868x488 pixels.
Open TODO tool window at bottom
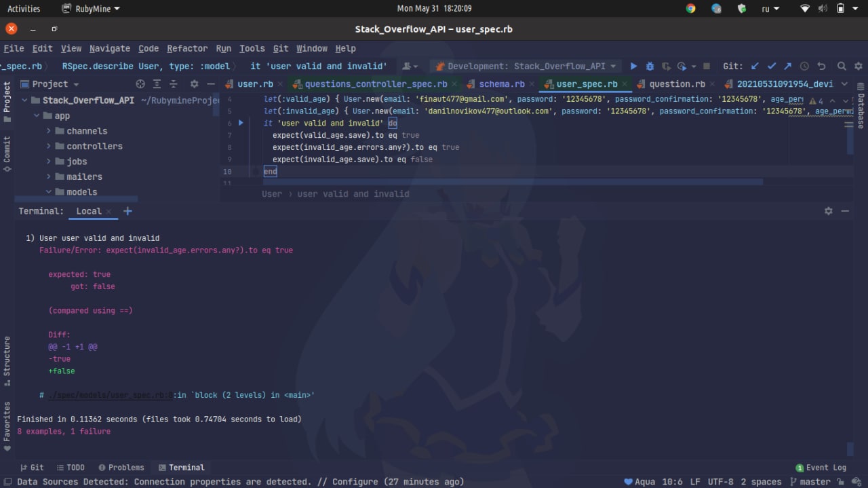pos(71,468)
